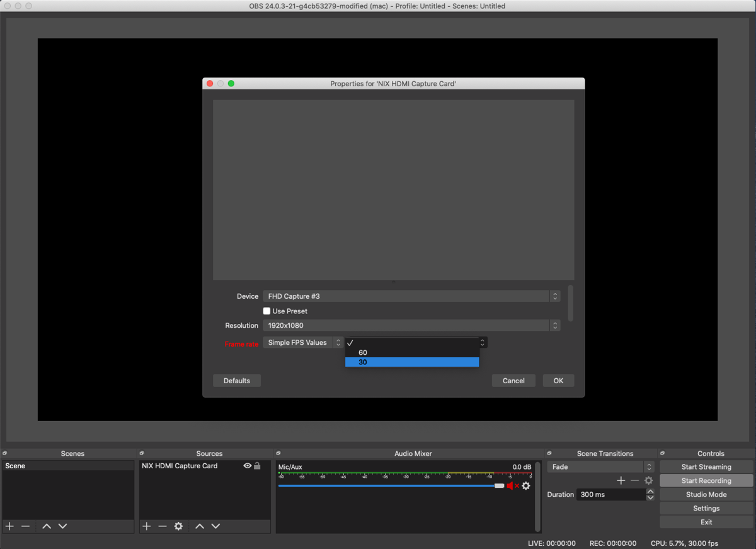This screenshot has height=549, width=756.
Task: Select 60 from the frame rate list
Action: (363, 352)
